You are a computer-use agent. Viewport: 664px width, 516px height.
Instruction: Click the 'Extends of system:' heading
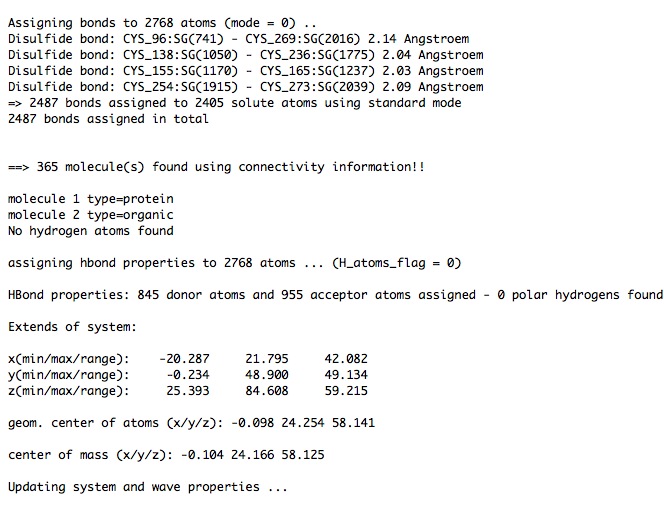click(x=72, y=327)
